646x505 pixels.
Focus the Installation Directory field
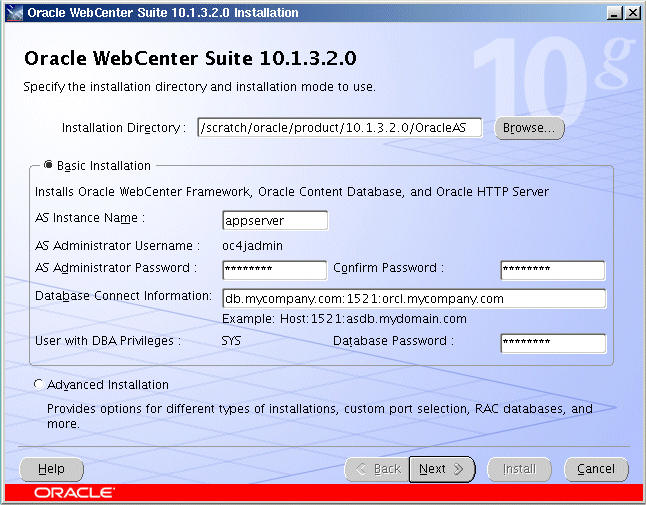click(339, 128)
